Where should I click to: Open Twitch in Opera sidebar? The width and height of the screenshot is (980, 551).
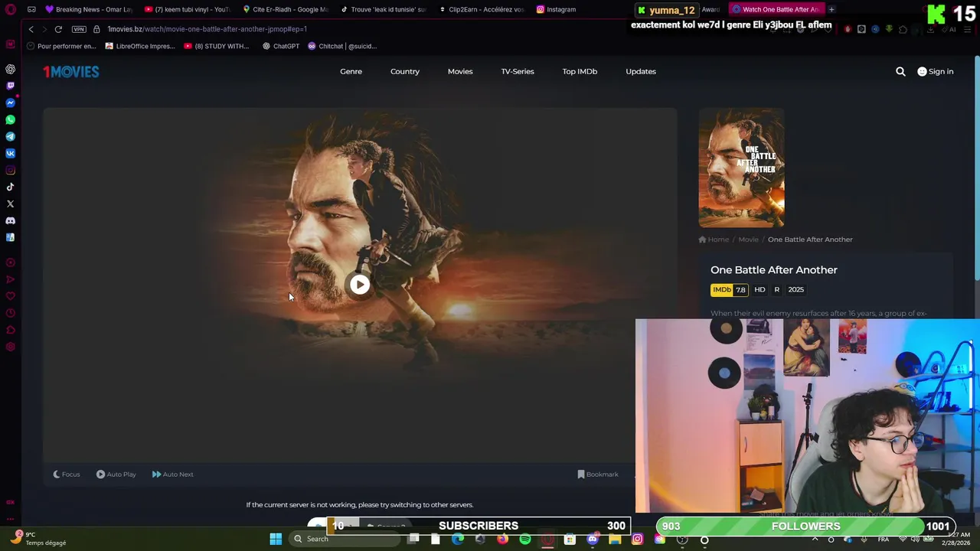(10, 86)
